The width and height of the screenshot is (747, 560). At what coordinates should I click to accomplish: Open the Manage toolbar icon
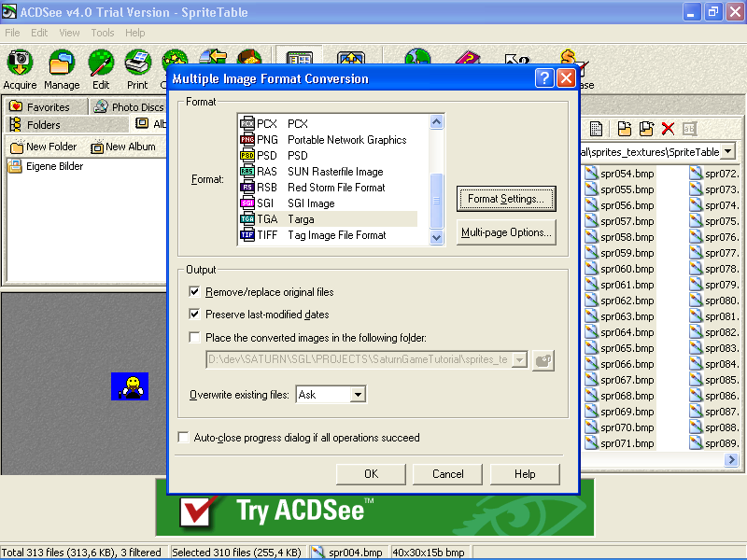(62, 69)
